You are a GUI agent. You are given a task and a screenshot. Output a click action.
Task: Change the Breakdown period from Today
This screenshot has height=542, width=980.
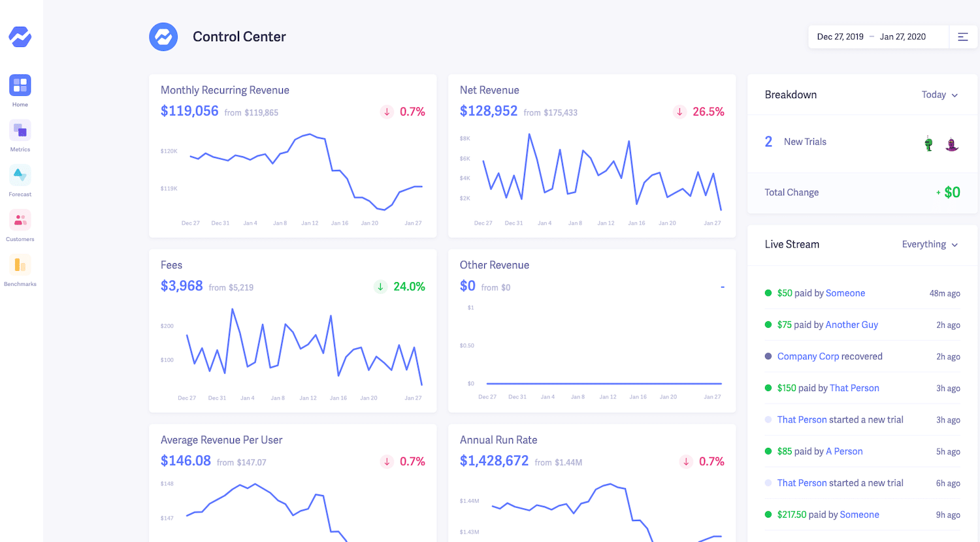(938, 95)
